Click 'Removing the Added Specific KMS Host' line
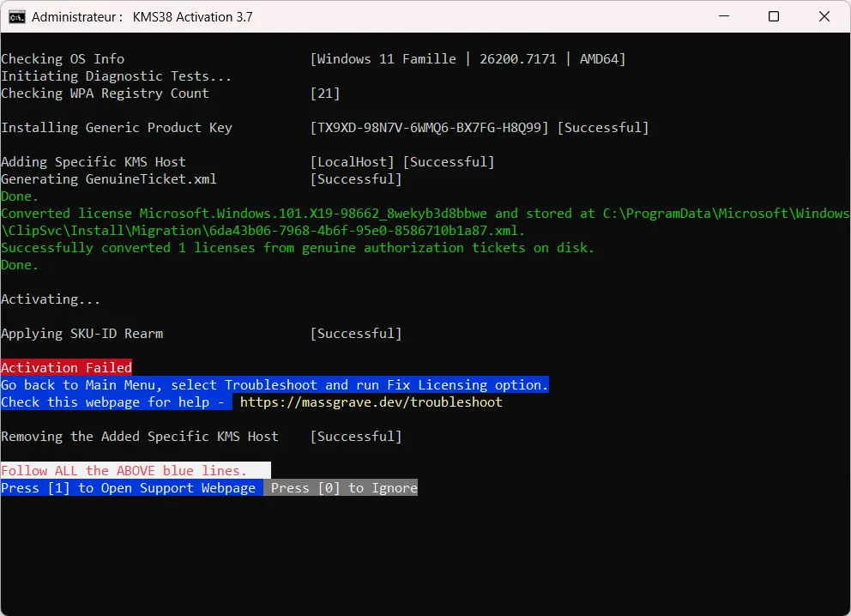Viewport: 851px width, 616px height. tap(140, 437)
